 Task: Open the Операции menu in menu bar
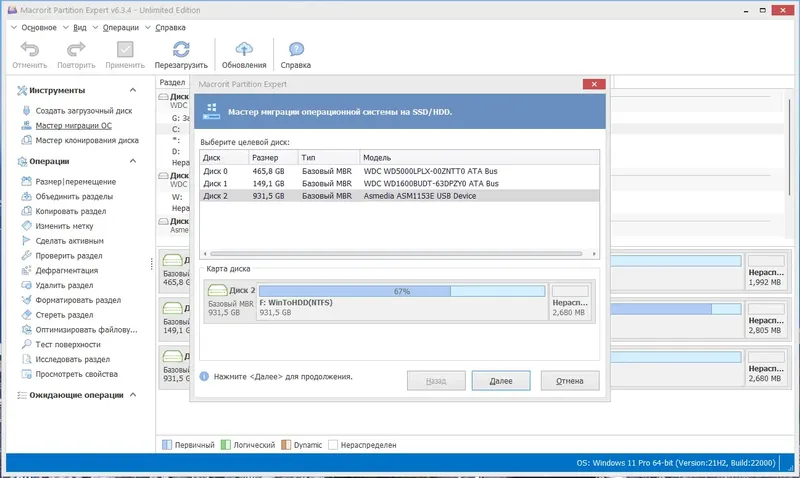click(120, 28)
